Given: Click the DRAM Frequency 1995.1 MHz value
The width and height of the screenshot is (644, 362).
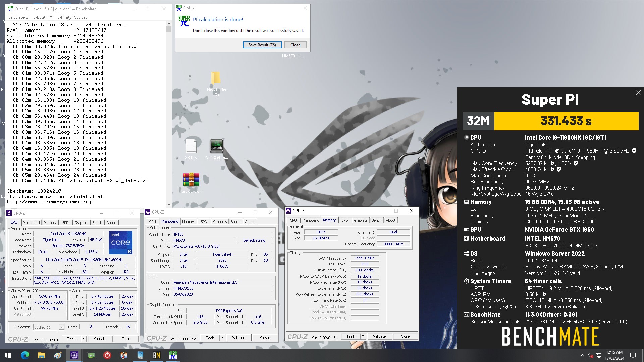Looking at the screenshot, I should 365,258.
